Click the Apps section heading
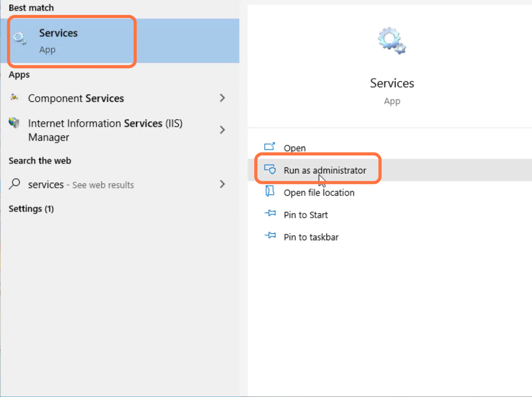The image size is (532, 397). point(19,75)
